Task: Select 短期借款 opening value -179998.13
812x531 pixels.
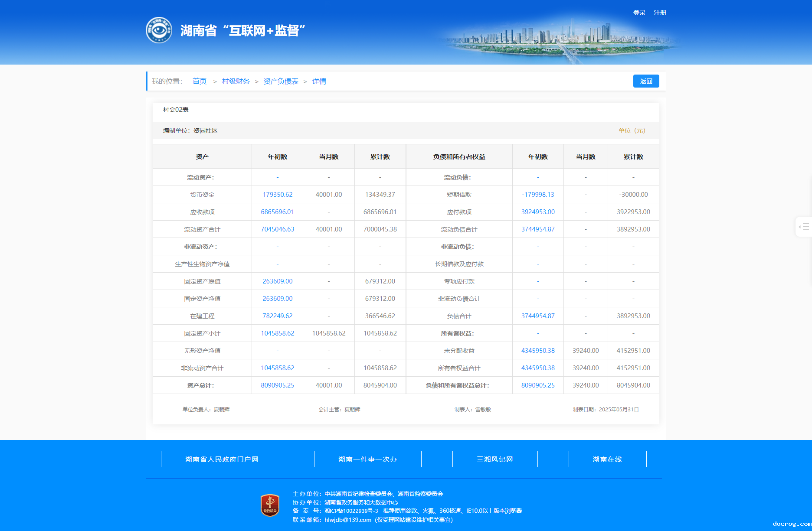Action: pyautogui.click(x=538, y=195)
